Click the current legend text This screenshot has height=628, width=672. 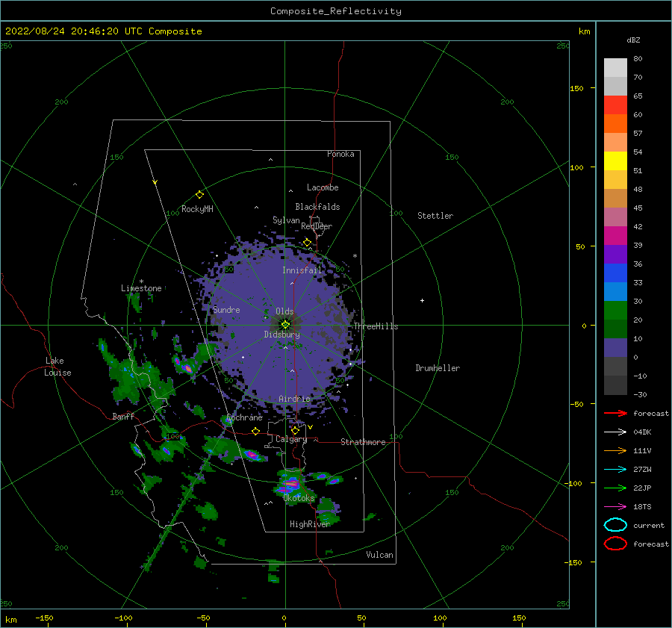649,525
